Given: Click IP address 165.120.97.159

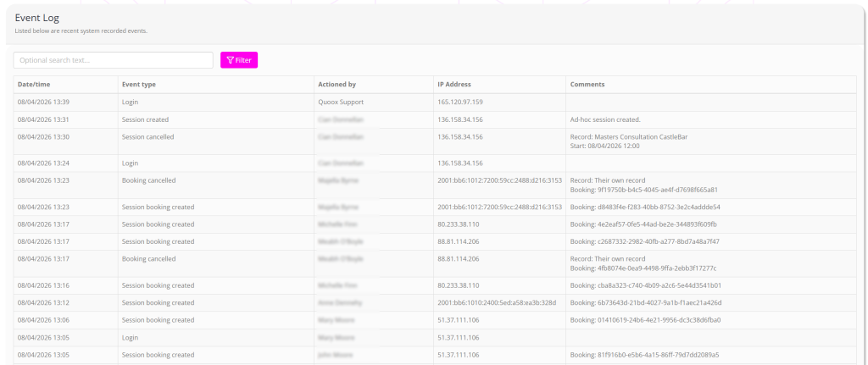Looking at the screenshot, I should pyautogui.click(x=459, y=102).
